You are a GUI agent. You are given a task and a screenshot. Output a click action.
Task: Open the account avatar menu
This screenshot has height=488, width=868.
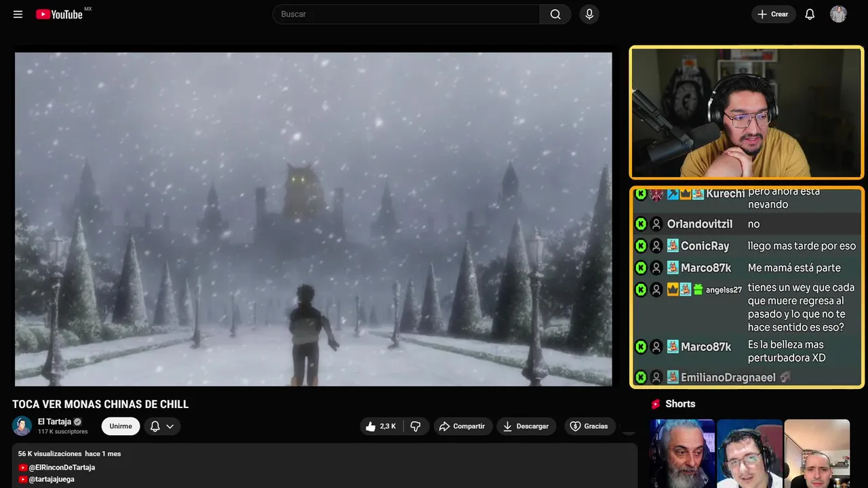(838, 14)
